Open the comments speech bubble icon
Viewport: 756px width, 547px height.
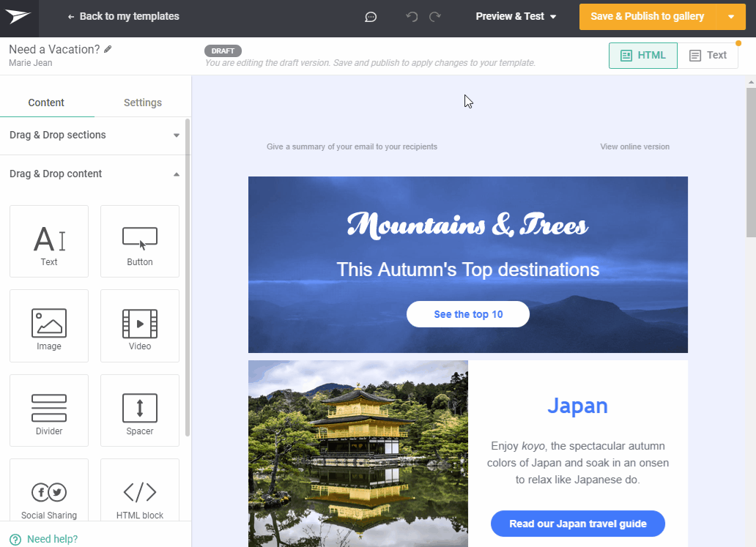371,17
